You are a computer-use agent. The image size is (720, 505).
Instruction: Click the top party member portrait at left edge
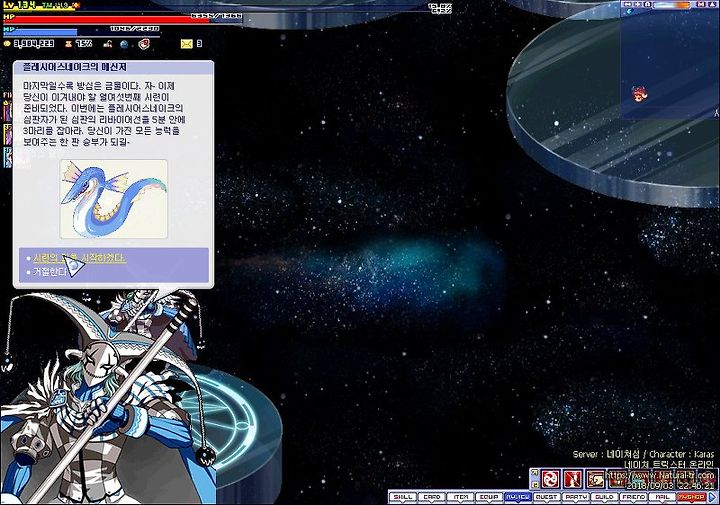coord(7,111)
